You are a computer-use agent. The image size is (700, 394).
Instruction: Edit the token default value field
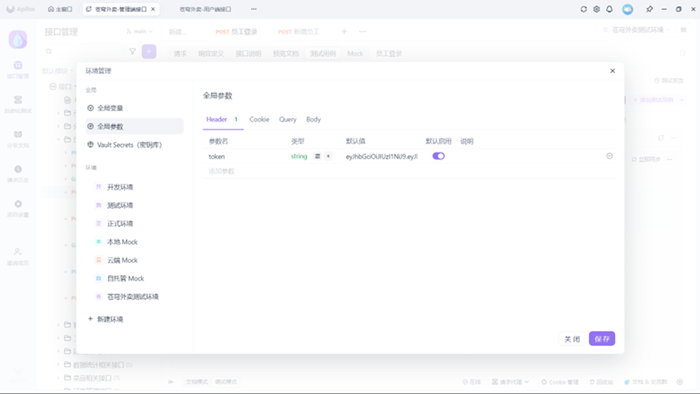pos(382,157)
